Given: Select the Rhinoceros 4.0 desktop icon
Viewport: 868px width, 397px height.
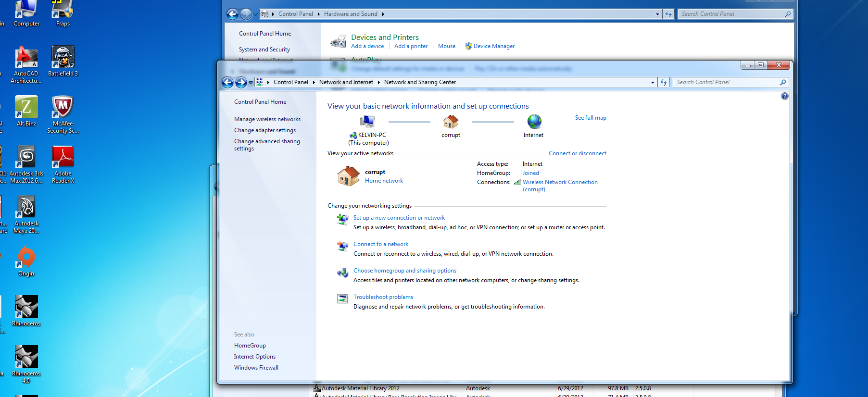Looking at the screenshot, I should pos(26,365).
